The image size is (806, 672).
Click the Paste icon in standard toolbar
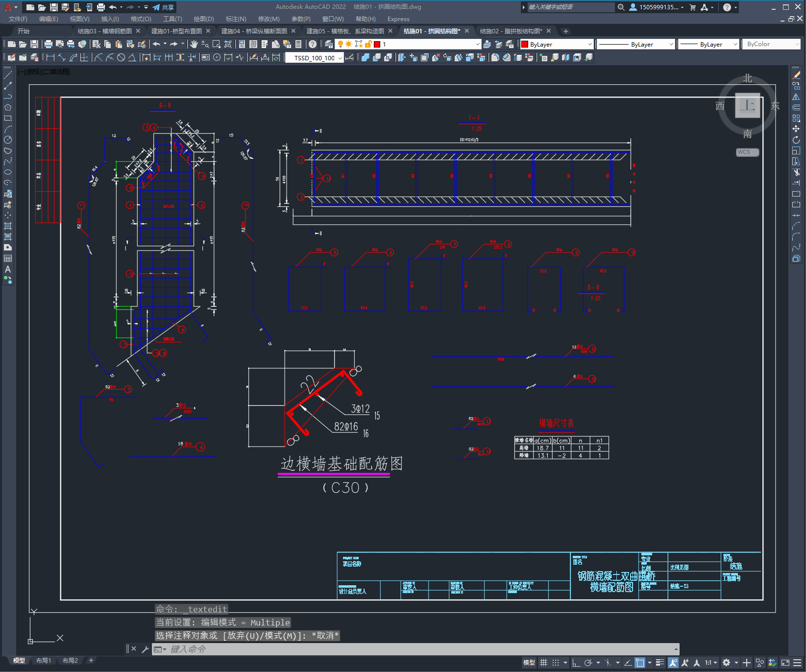(x=119, y=44)
